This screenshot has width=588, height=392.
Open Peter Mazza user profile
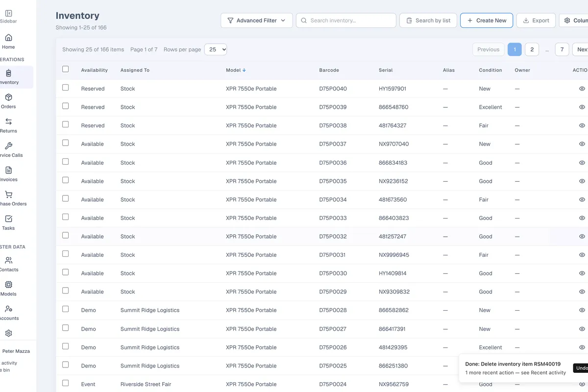pos(16,351)
